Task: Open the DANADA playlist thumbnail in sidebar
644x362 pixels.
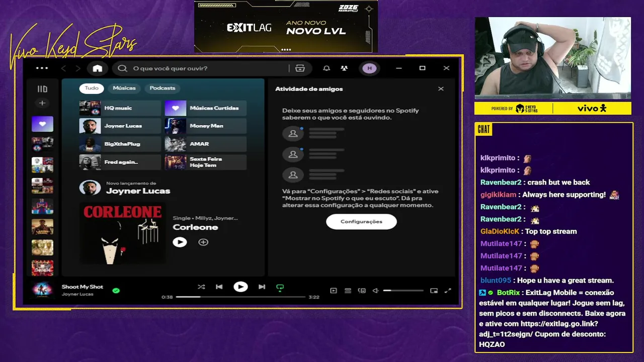Action: [x=42, y=268]
